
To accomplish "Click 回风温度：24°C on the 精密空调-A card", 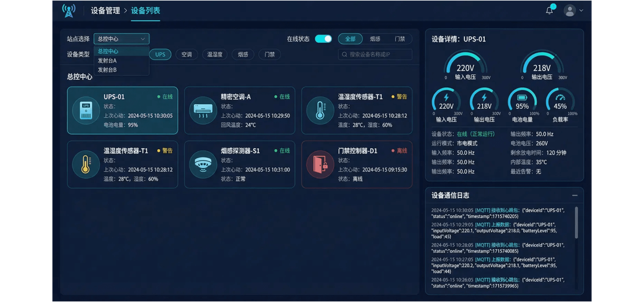I will pos(238,125).
